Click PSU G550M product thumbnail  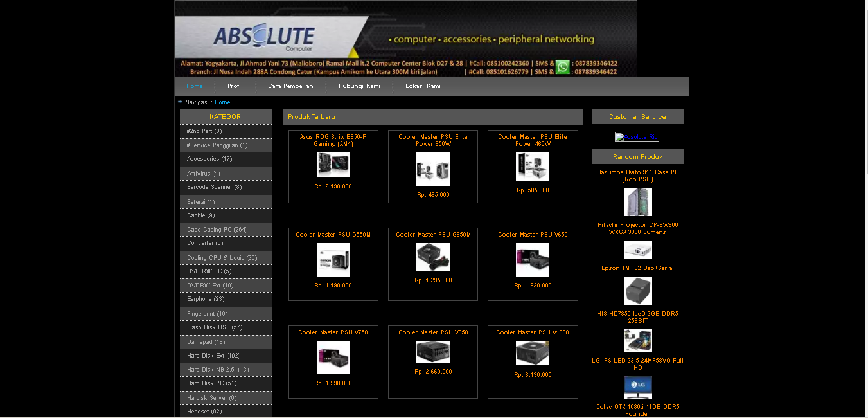(333, 260)
